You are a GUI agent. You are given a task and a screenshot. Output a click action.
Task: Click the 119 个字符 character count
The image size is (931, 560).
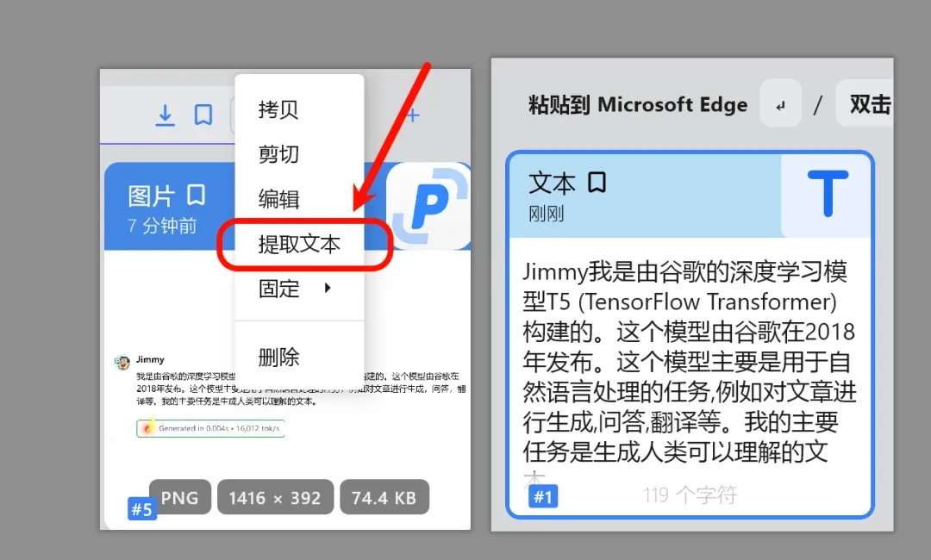(x=690, y=495)
